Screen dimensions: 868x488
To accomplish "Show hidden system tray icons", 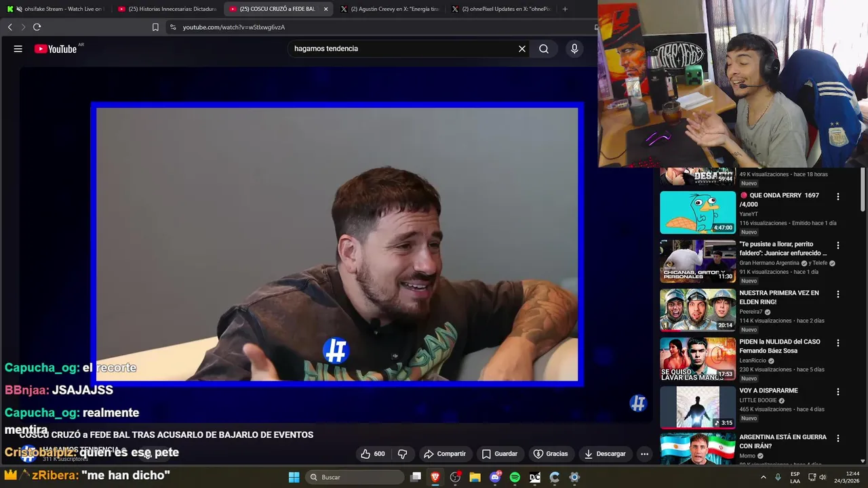I will 763,477.
